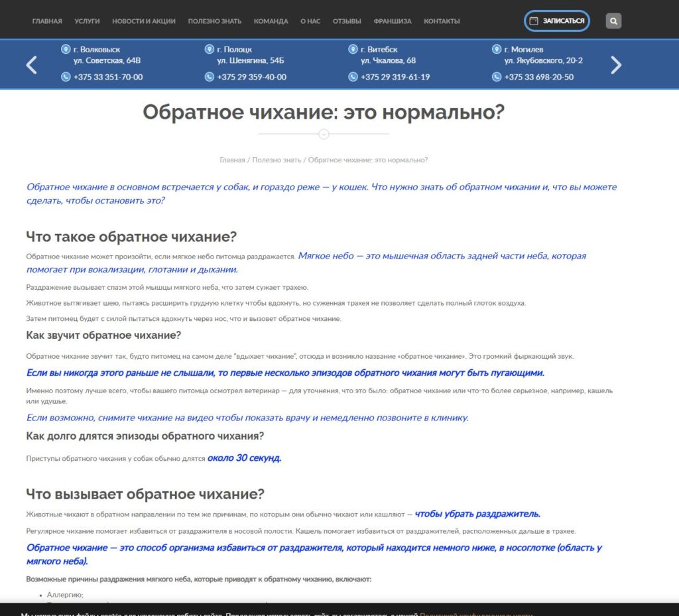Viewport: 679px width, 616px height.
Task: Click phone icon beside +375 33 351-70-00
Action: [x=66, y=77]
